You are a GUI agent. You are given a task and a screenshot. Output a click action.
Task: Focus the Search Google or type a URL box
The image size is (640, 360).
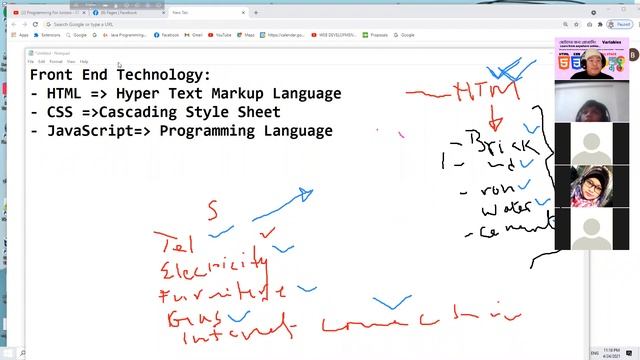pos(302,24)
